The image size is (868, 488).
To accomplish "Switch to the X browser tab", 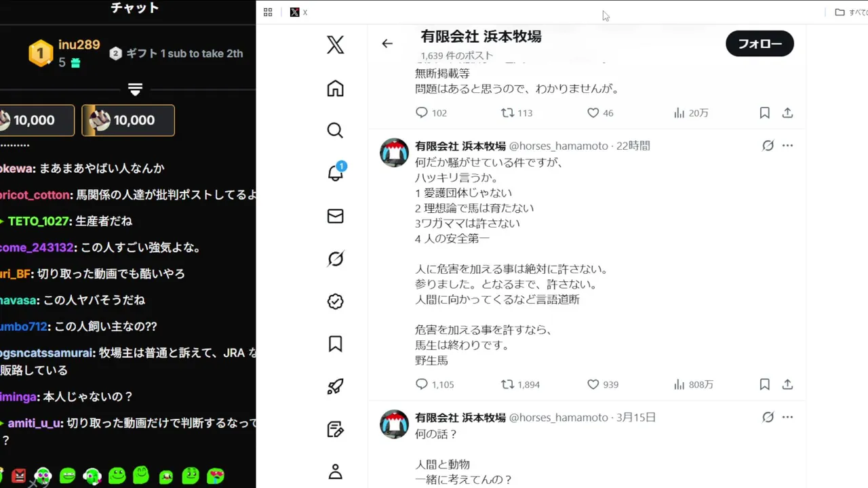I will (x=298, y=12).
